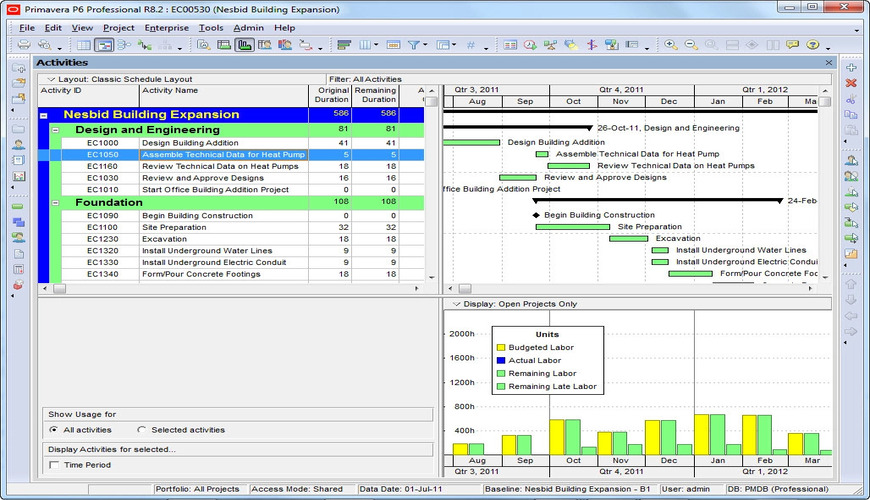Screen dimensions: 870x500
Task: Open the Tools menu
Action: 211,28
